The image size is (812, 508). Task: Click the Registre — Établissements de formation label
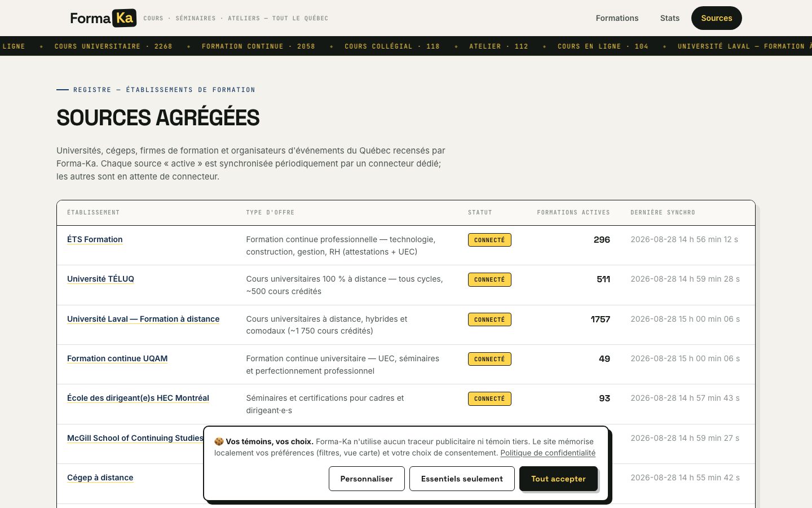164,90
